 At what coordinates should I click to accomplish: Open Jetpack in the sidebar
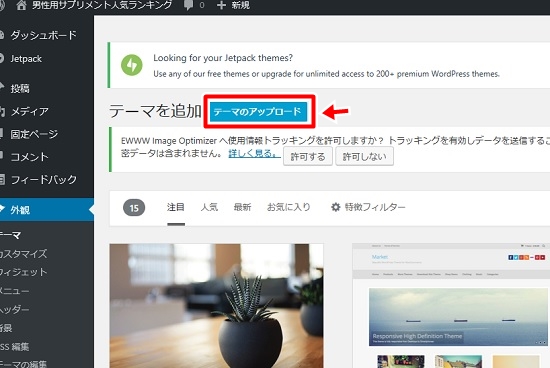point(26,59)
